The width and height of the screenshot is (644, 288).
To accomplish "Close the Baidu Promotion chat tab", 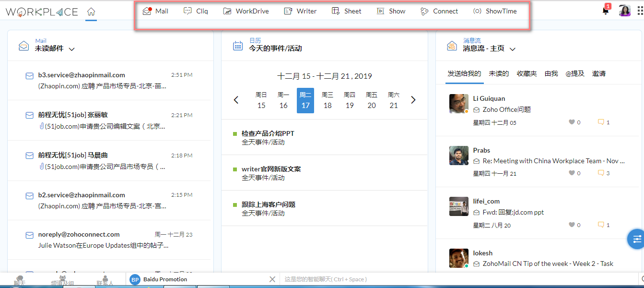I will tap(272, 279).
